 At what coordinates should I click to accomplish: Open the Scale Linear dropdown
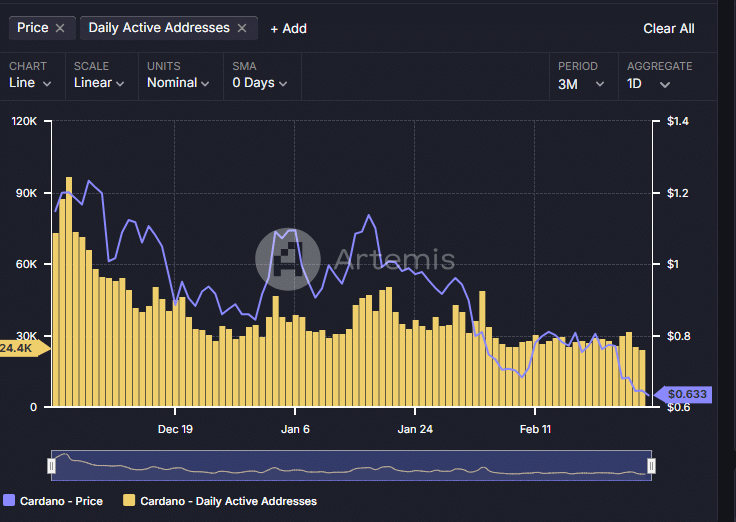[x=99, y=83]
